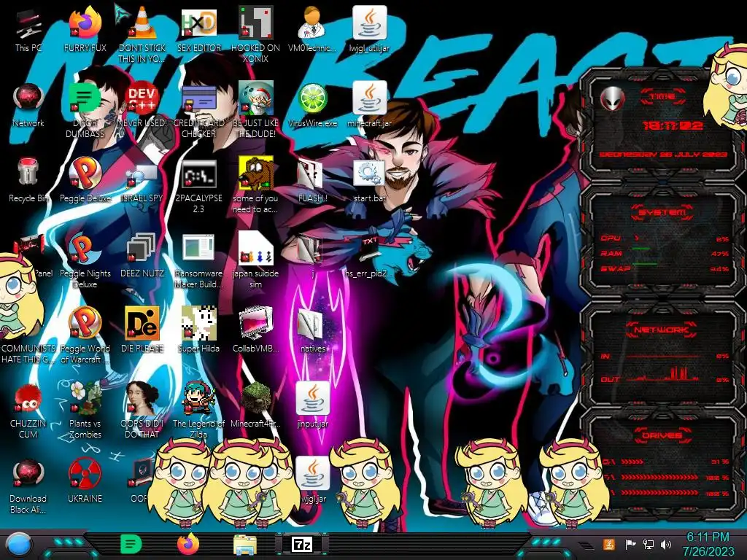Open the volume speaker tray icon

click(x=666, y=544)
